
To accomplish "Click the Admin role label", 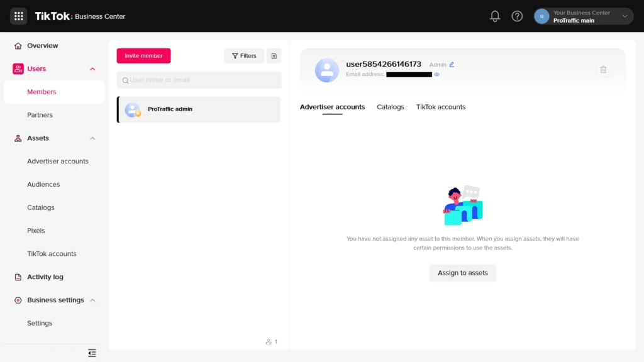I will pyautogui.click(x=438, y=65).
